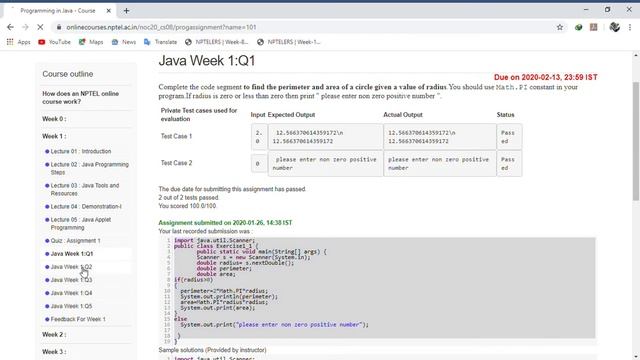640x360 pixels.
Task: Stop loading the page
Action: click(x=40, y=27)
